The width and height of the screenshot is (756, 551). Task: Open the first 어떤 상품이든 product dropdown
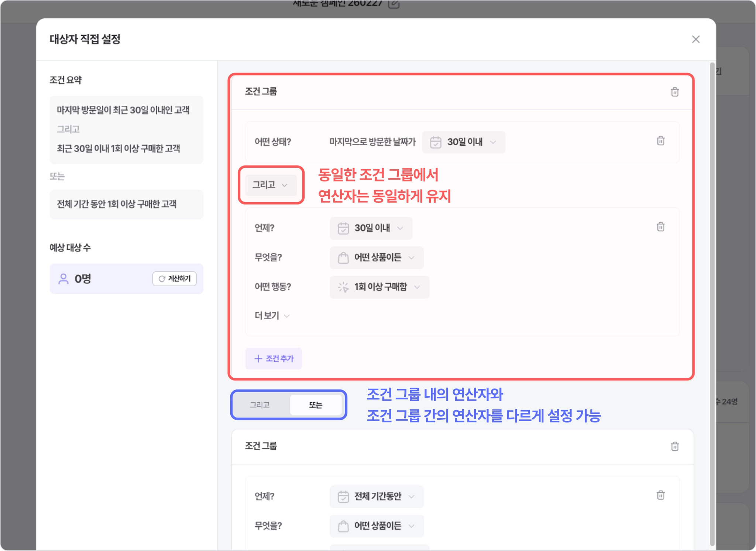point(377,257)
